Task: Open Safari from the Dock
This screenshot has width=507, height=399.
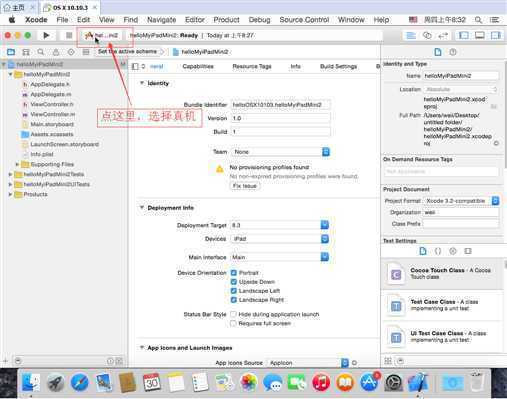Action: (x=80, y=382)
